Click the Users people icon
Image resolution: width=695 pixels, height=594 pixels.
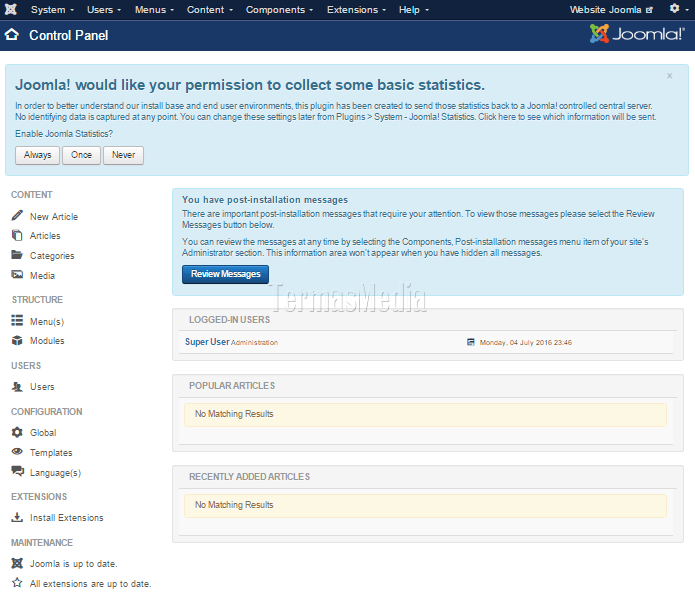17,386
